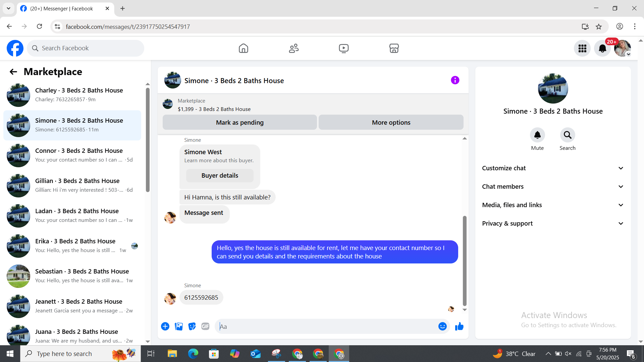Open the sticker chooser icon
644x362 pixels.
pyautogui.click(x=192, y=326)
